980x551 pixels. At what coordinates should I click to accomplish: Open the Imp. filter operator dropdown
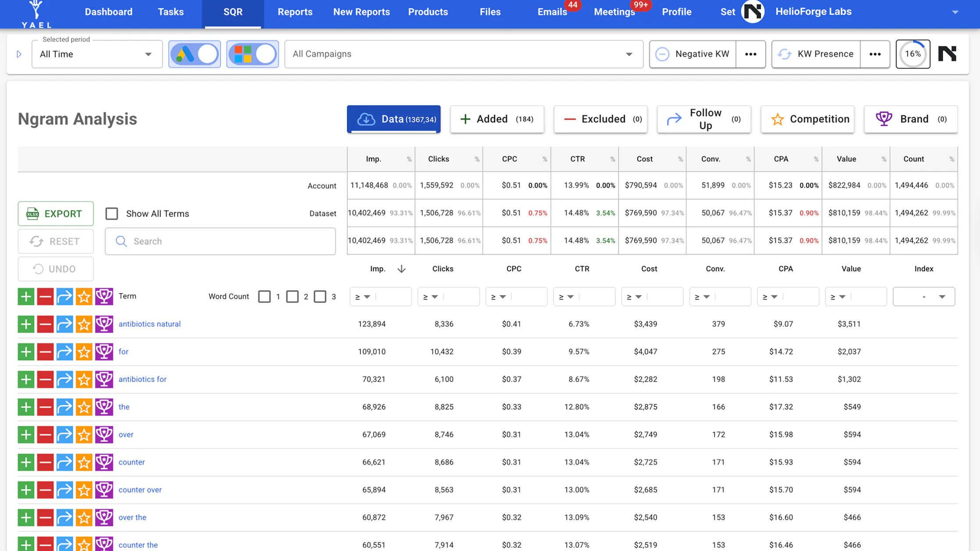pyautogui.click(x=363, y=297)
